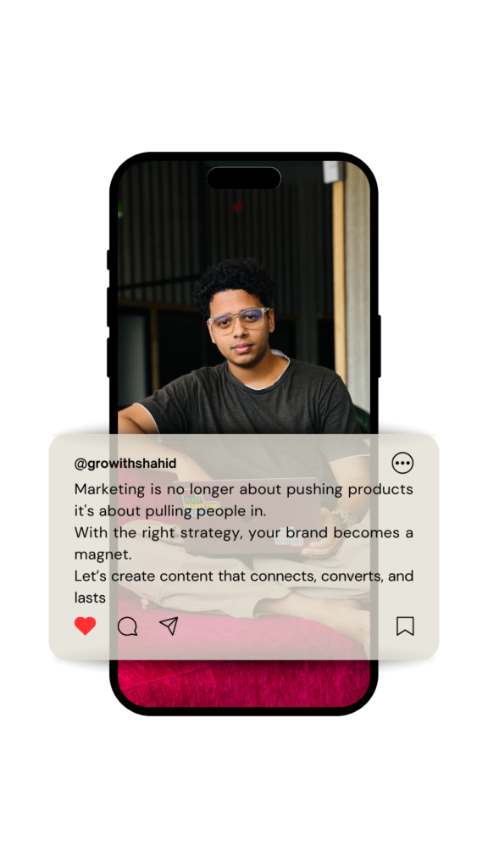488x868 pixels.
Task: Click the caption line starting with "Marketing is no longer"
Action: click(243, 489)
